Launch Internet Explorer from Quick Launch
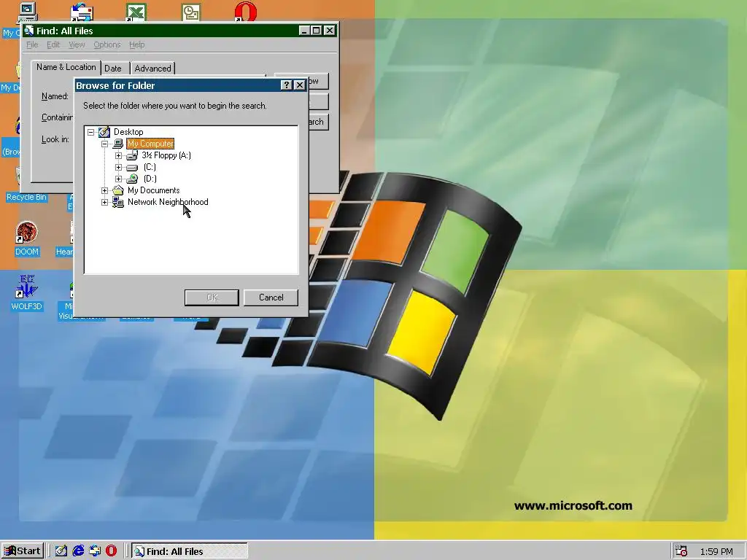The width and height of the screenshot is (747, 560). click(78, 551)
